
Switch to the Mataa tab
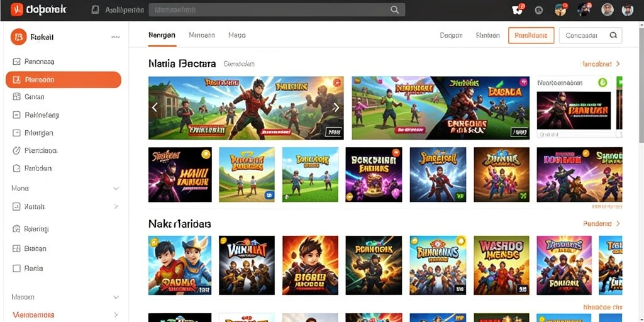point(237,35)
